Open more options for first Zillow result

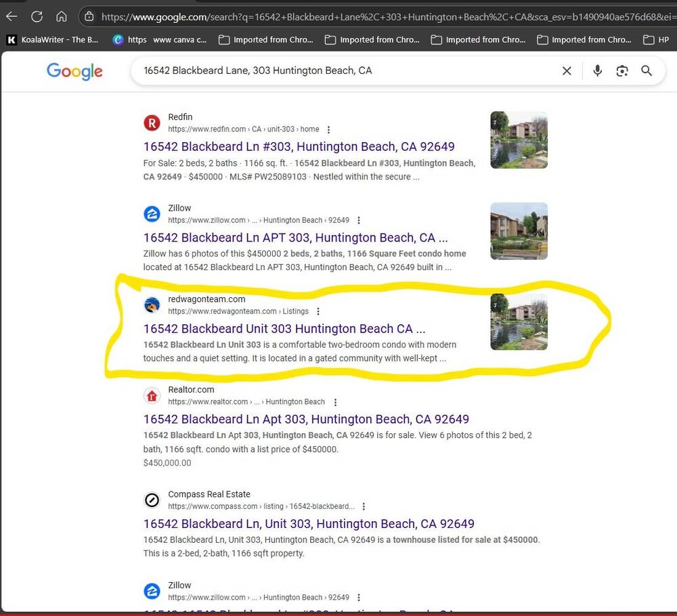coord(358,221)
